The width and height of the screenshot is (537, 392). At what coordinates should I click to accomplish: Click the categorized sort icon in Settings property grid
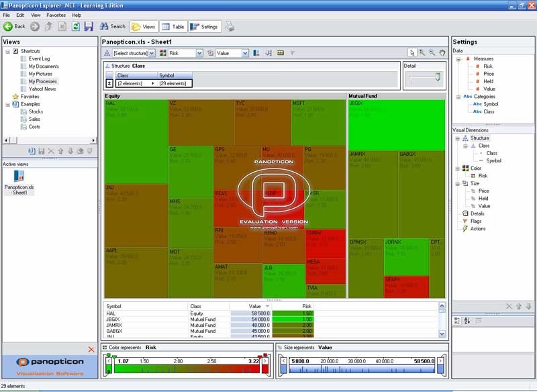[x=457, y=321]
